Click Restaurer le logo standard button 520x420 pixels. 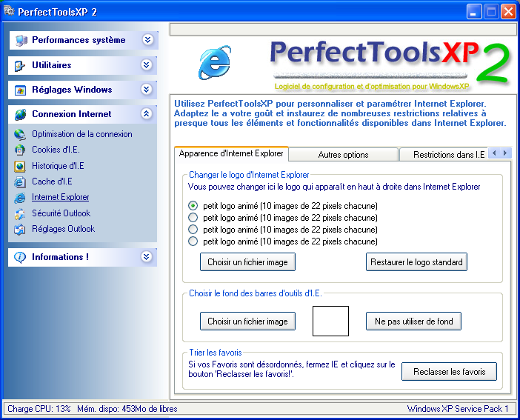(416, 262)
